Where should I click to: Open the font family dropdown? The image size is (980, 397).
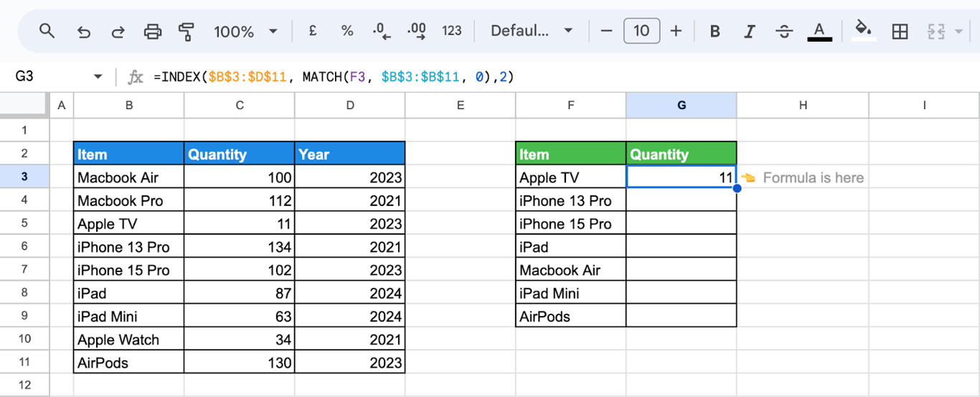pyautogui.click(x=532, y=31)
